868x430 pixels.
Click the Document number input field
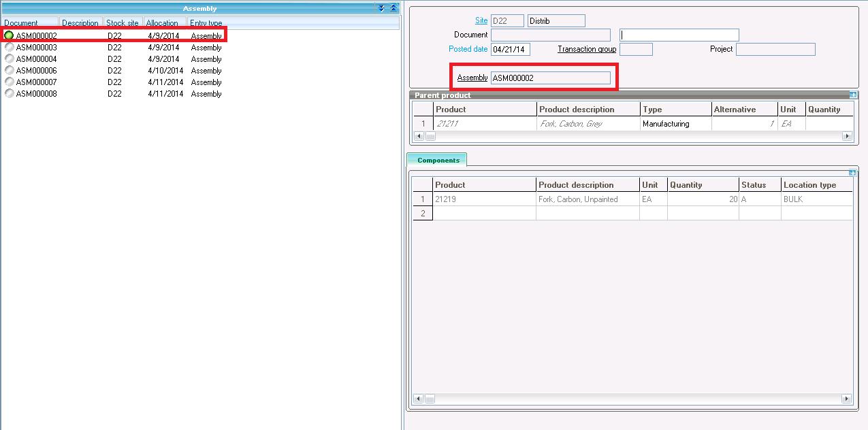pos(551,35)
